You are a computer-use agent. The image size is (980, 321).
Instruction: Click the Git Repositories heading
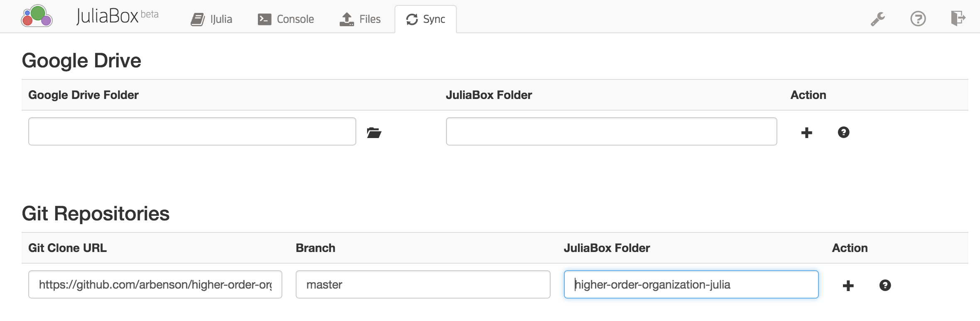pos(96,214)
